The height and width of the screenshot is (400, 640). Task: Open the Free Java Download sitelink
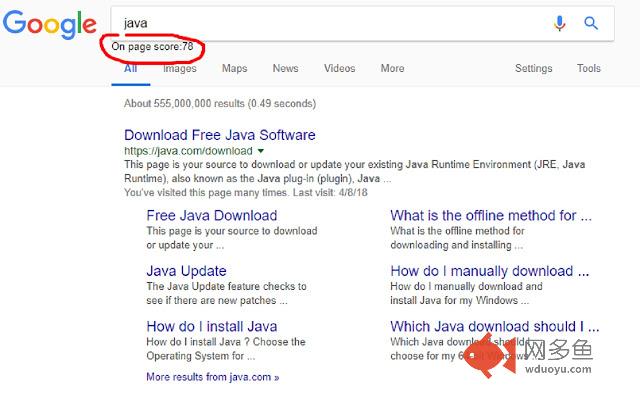(211, 215)
